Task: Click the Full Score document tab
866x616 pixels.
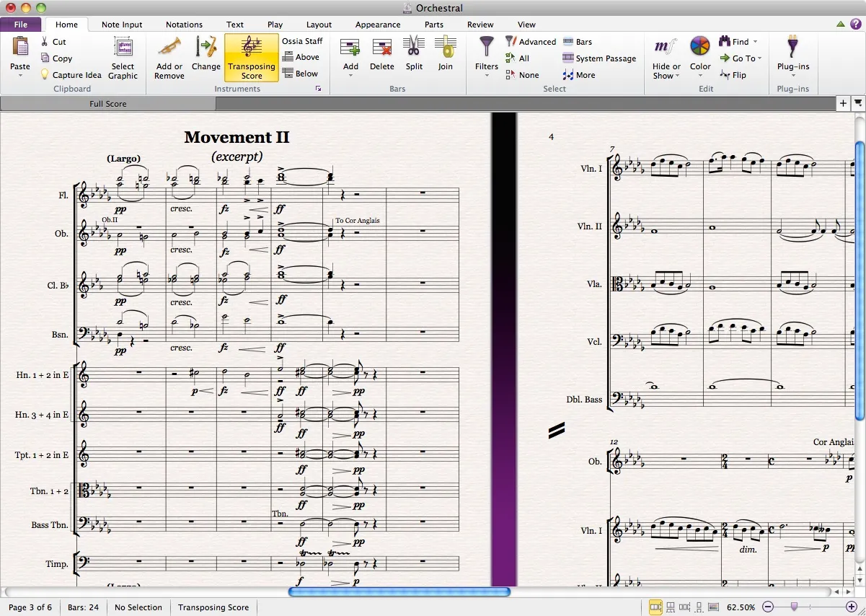Action: point(108,103)
